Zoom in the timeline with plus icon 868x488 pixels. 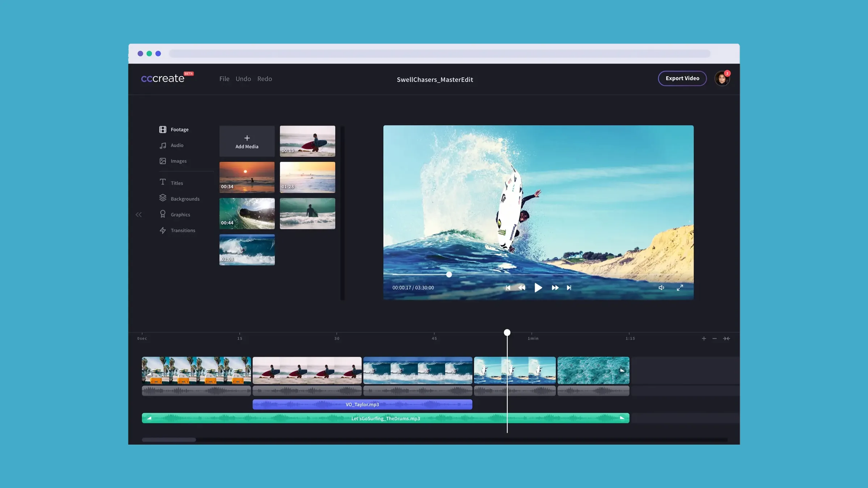point(704,338)
